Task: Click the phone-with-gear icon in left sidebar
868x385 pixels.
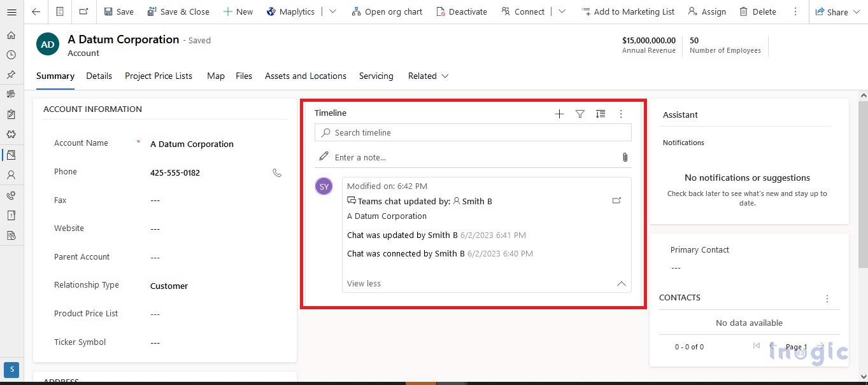Action: coord(11,195)
